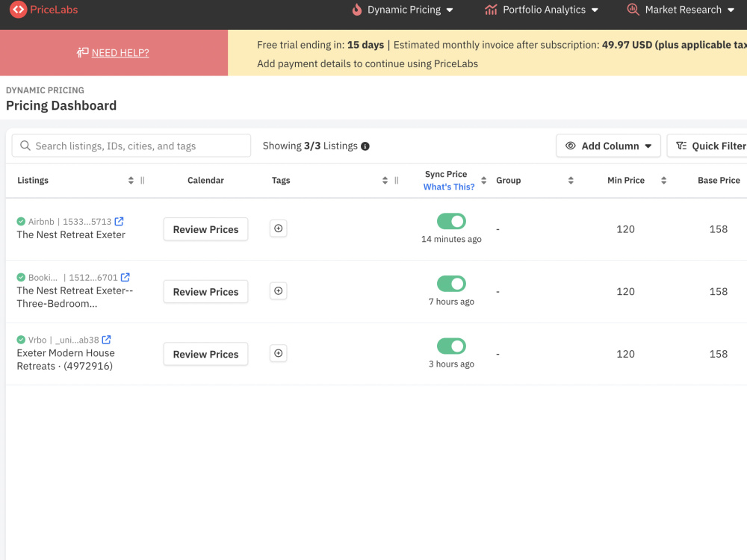Click the Portfolio Analytics chart icon

coord(492,10)
